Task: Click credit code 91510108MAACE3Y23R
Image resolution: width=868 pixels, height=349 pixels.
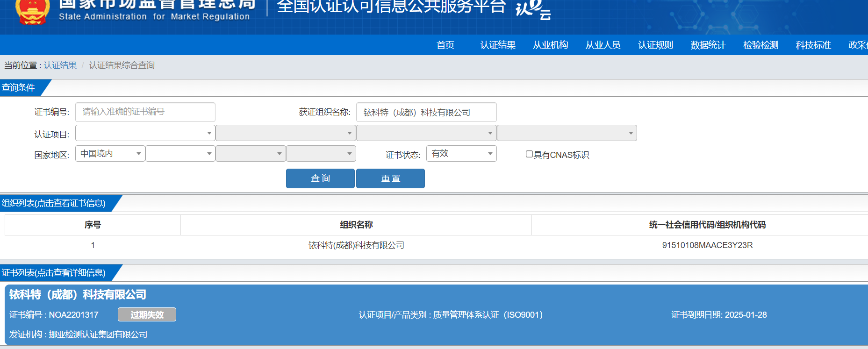Action: (x=707, y=245)
